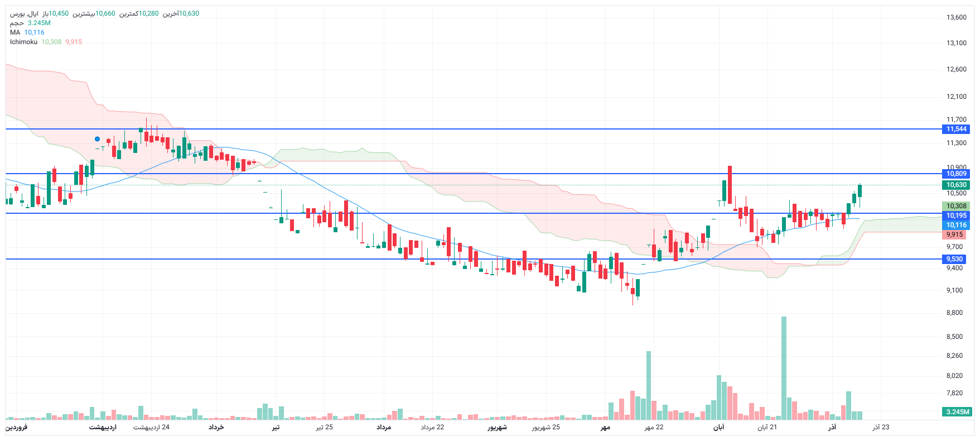Viewport: 980px width, 441px height.
Task: Click the 3.245M volume tag on axis
Action: [957, 412]
